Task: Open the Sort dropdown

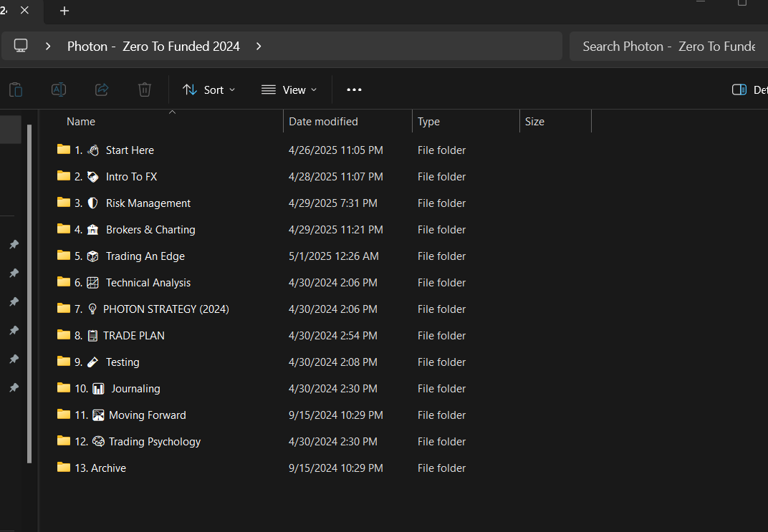Action: pos(209,90)
